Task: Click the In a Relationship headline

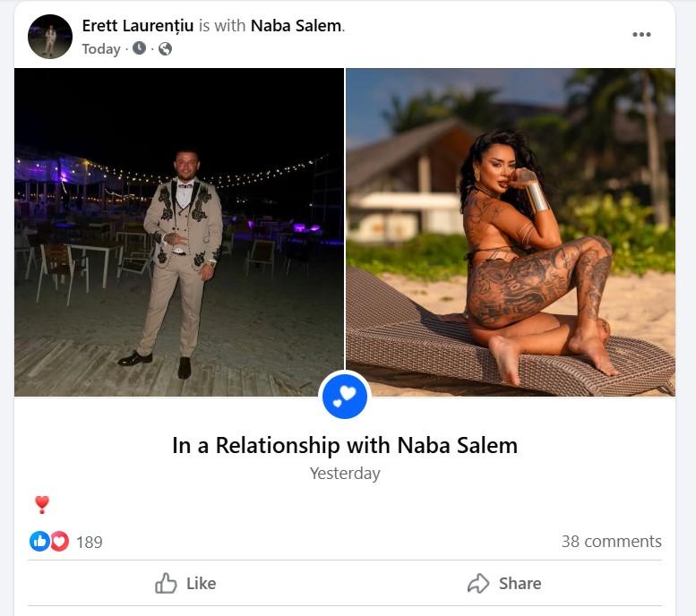Action: click(x=345, y=445)
